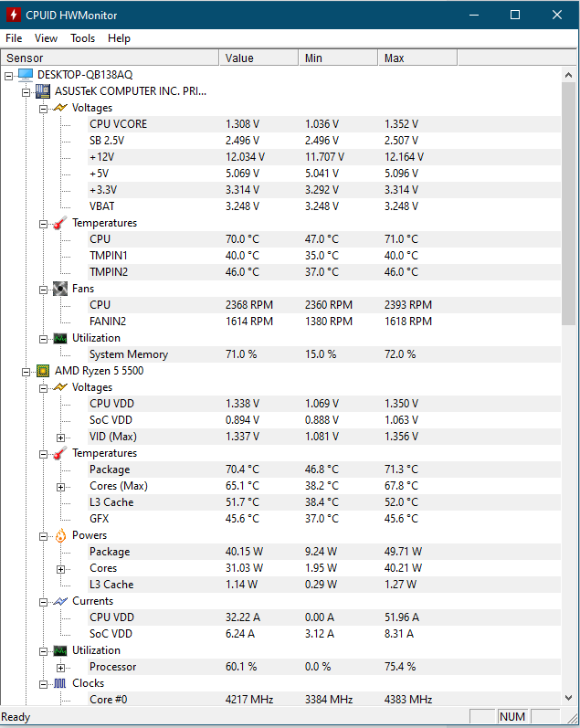
Task: Click the motherboard Voltages lightning icon
Action: [x=60, y=108]
